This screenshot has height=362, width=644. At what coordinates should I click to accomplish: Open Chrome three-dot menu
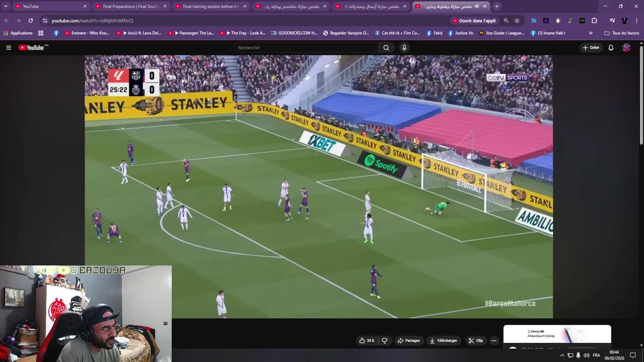(636, 21)
